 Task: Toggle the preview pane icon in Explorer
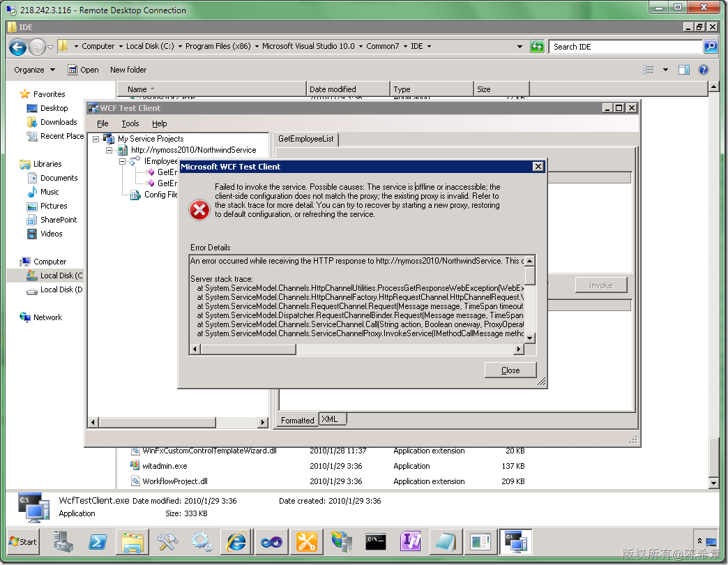pyautogui.click(x=684, y=70)
